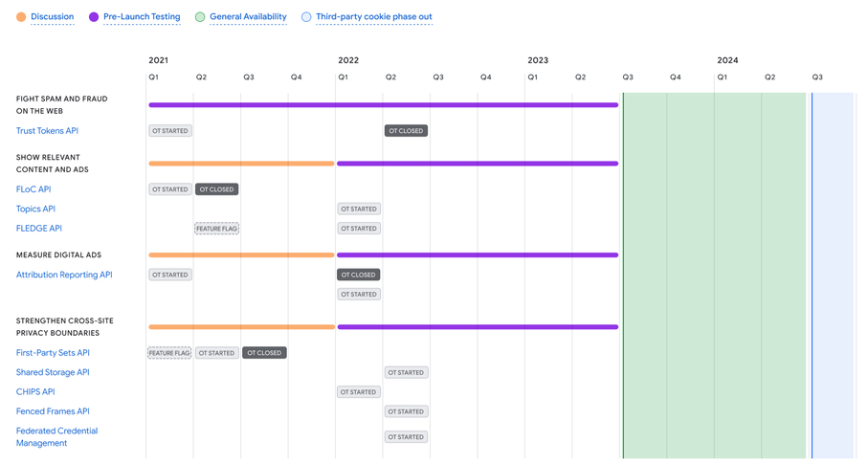The image size is (868, 464).
Task: Click the OT CLOSED badge in FLoC API row
Action: [216, 189]
